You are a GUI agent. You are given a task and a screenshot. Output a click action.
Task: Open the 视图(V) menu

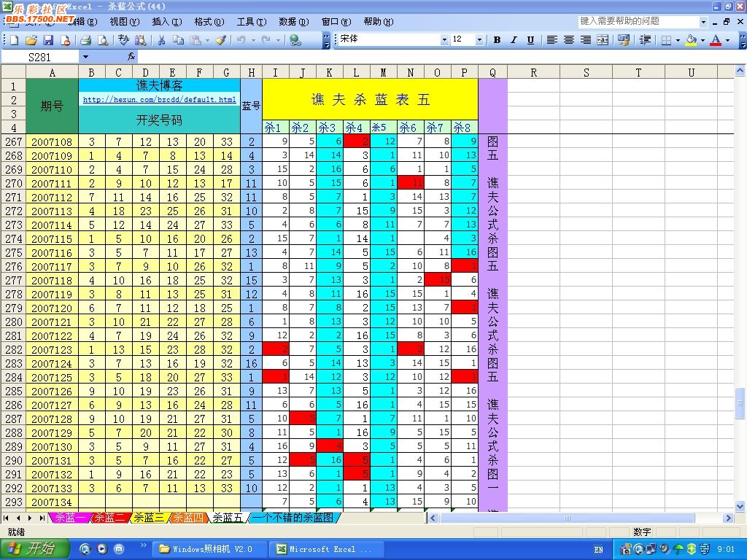coord(125,21)
